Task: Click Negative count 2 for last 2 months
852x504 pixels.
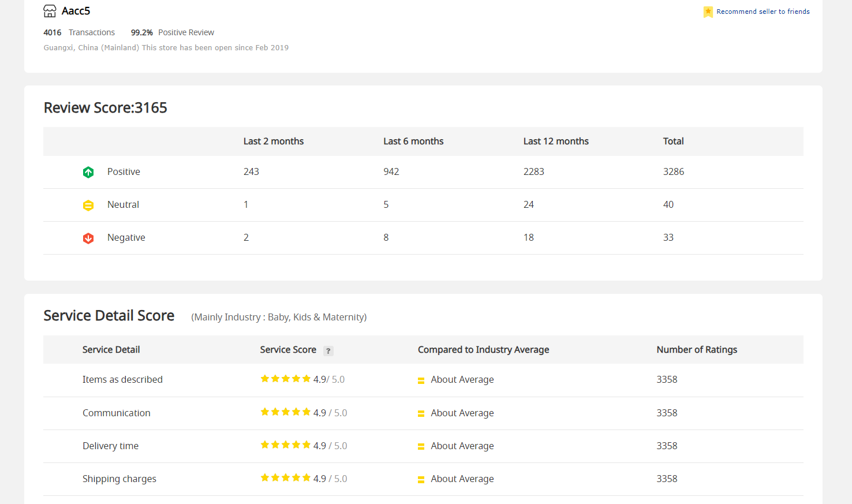Action: (246, 238)
